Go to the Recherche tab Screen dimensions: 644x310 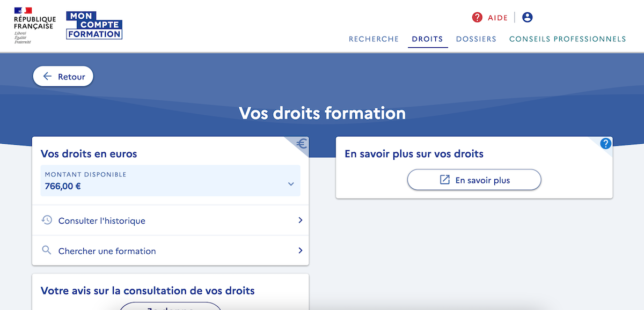374,39
